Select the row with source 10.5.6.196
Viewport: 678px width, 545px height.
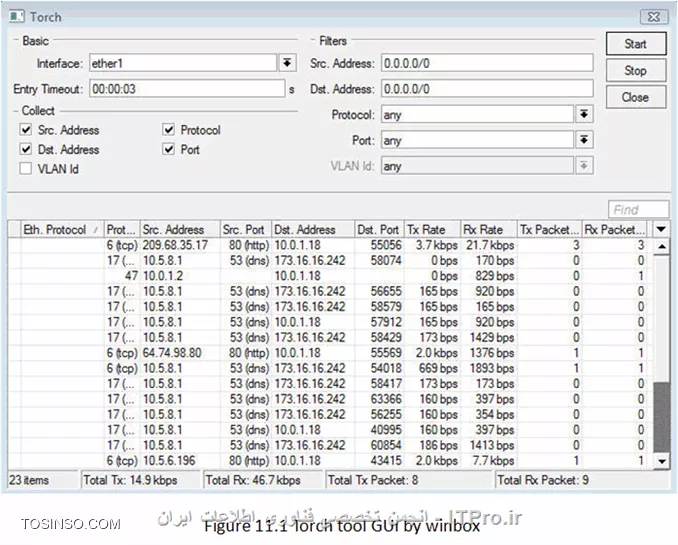point(330,461)
